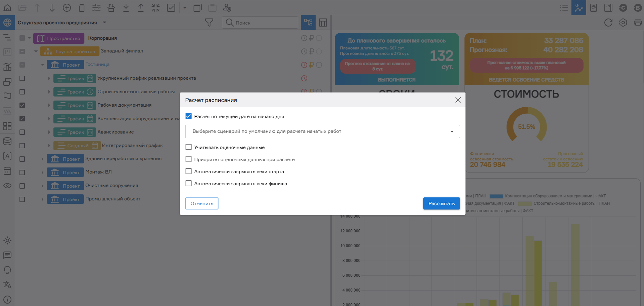The image size is (644, 306).
Task: Click the refresh icon on dashboard panel
Action: click(x=608, y=23)
